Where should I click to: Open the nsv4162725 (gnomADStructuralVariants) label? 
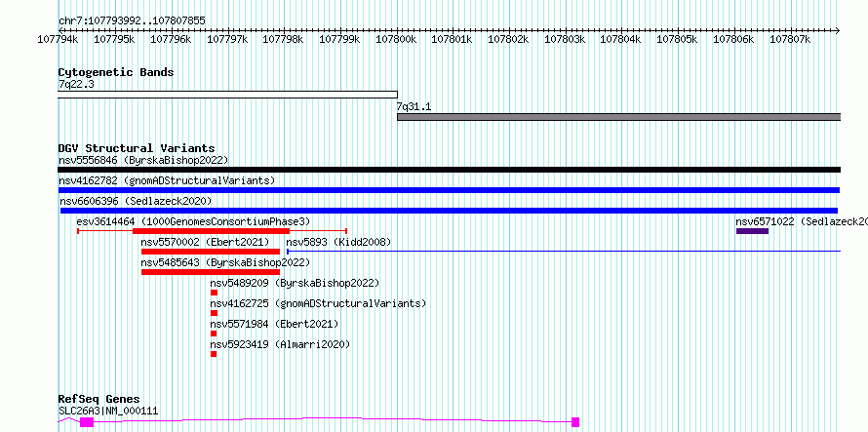click(x=318, y=303)
